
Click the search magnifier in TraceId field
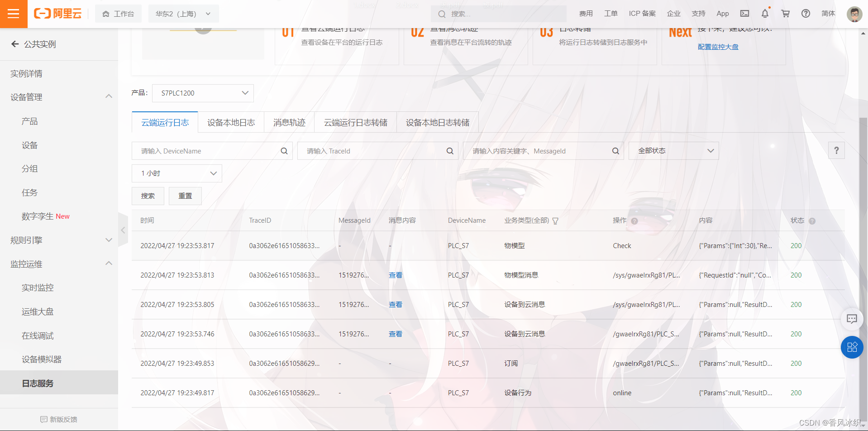click(450, 151)
